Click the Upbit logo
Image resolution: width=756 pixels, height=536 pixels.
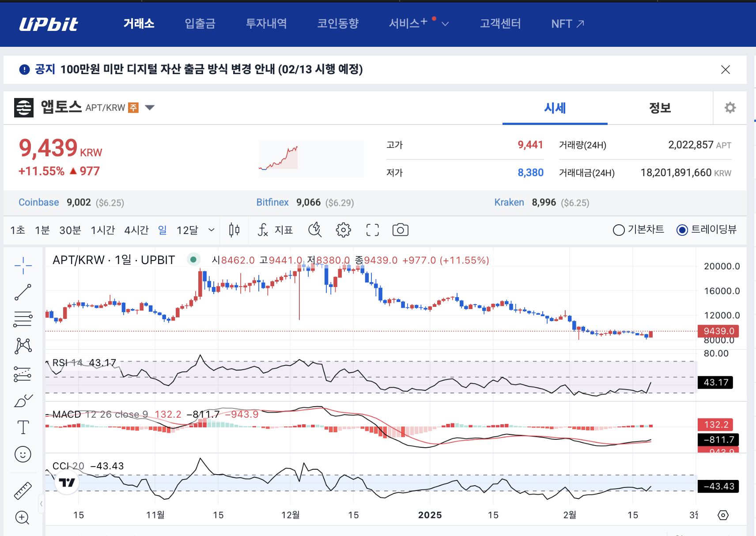point(49,24)
